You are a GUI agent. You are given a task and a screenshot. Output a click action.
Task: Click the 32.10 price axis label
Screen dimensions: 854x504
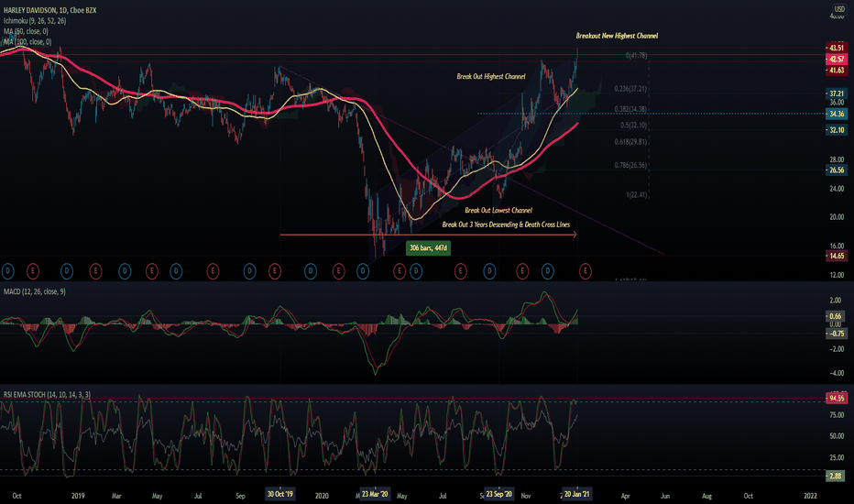[836, 130]
